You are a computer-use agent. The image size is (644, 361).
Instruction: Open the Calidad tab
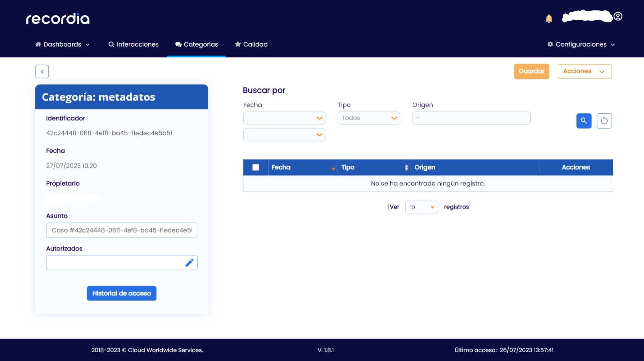pos(251,44)
